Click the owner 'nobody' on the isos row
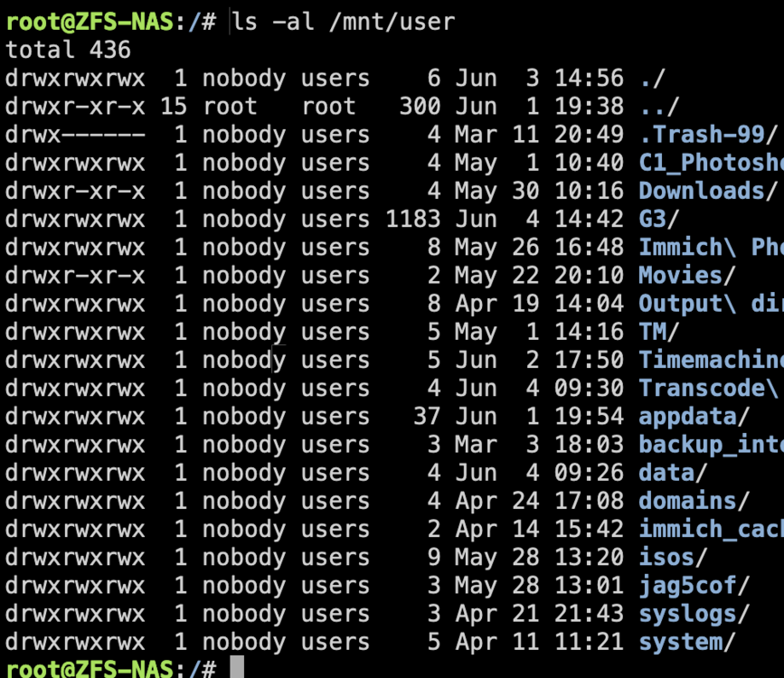The image size is (784, 678). point(244,558)
